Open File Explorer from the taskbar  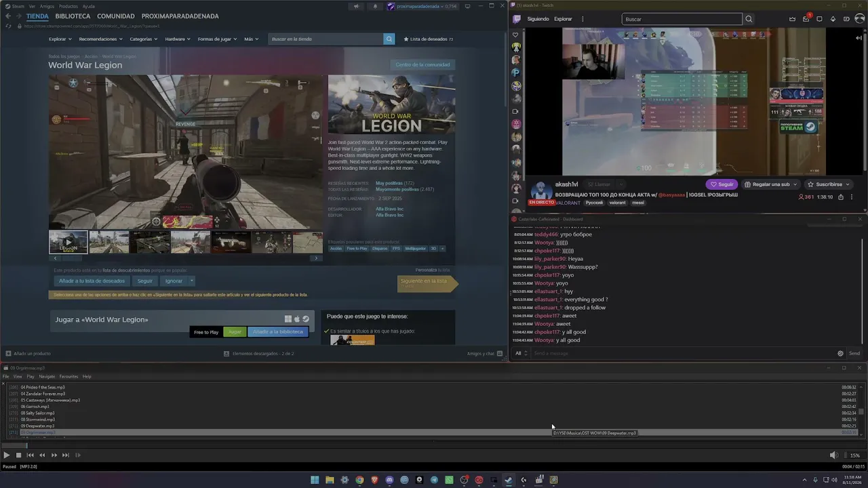330,480
